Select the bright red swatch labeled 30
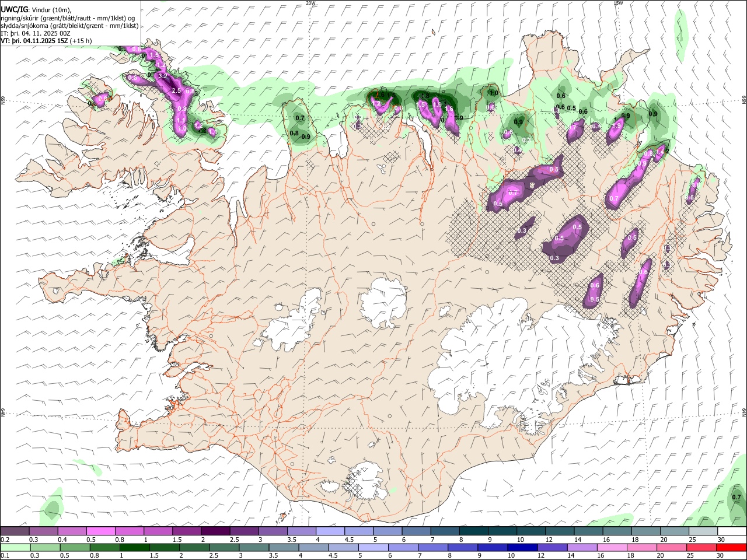The image size is (747, 560). point(731,547)
